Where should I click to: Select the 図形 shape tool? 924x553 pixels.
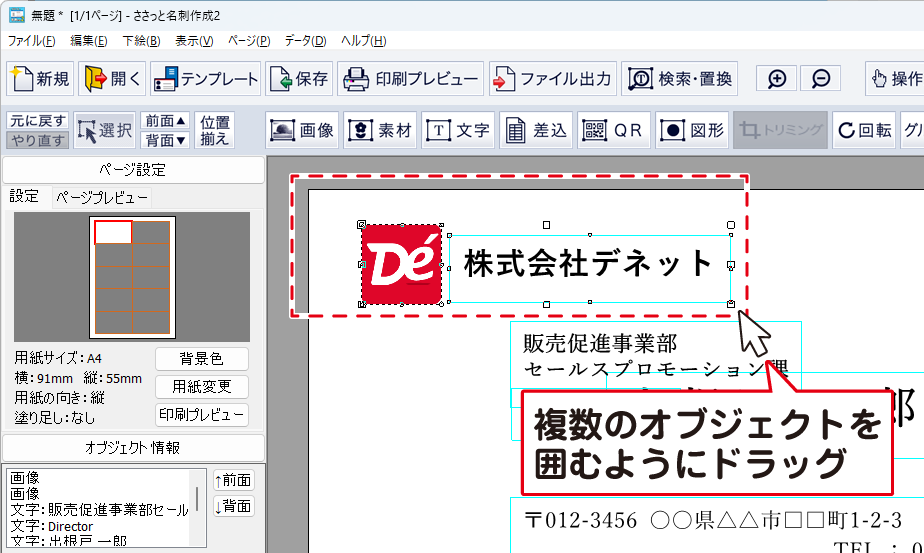click(692, 130)
